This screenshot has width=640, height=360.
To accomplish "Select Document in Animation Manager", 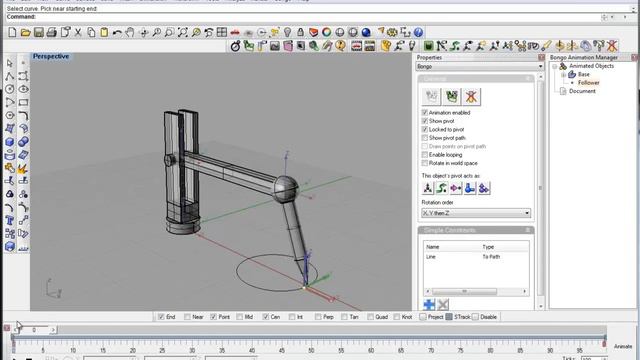I will [582, 91].
